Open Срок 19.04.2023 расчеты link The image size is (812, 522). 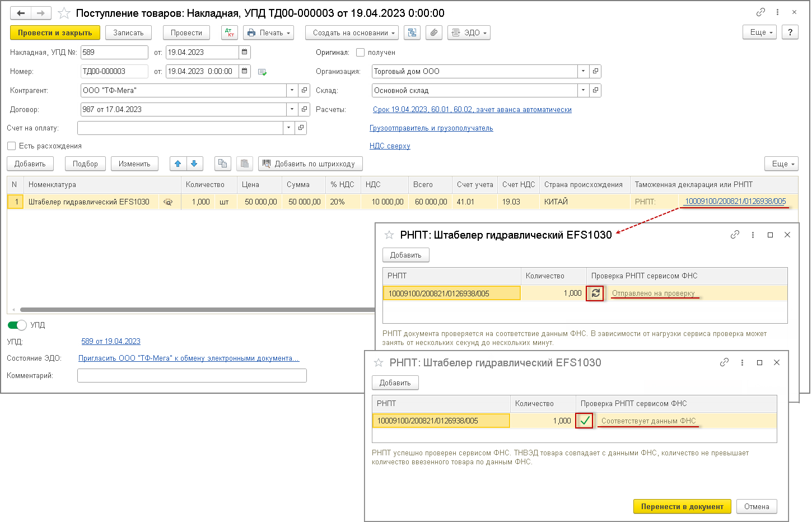472,110
